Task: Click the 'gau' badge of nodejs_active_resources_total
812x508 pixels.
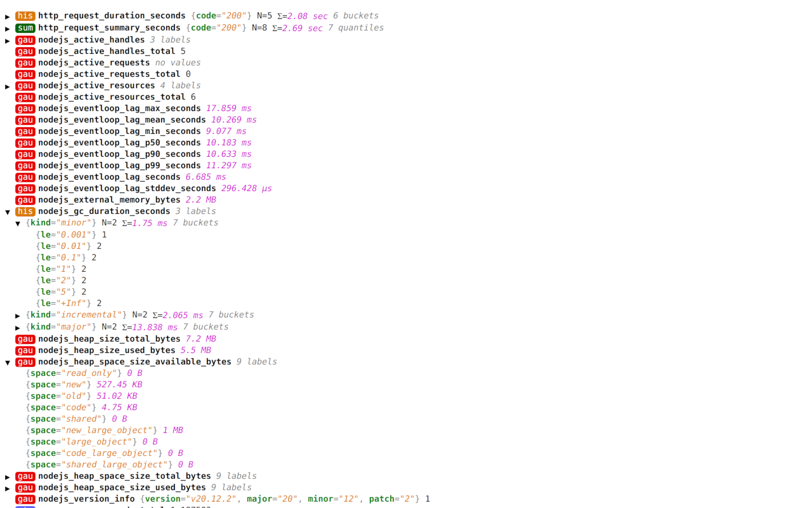Action: pos(25,97)
